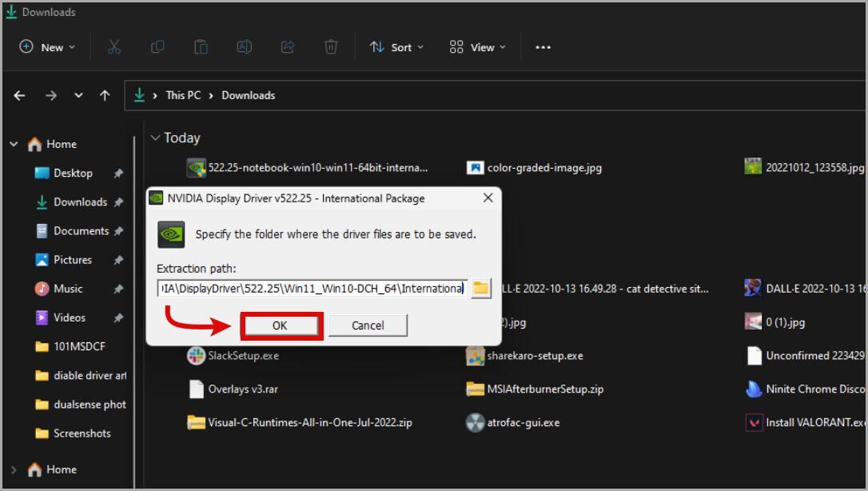Image resolution: width=868 pixels, height=491 pixels.
Task: Click NVIDIA driver installer file icon
Action: pos(196,168)
